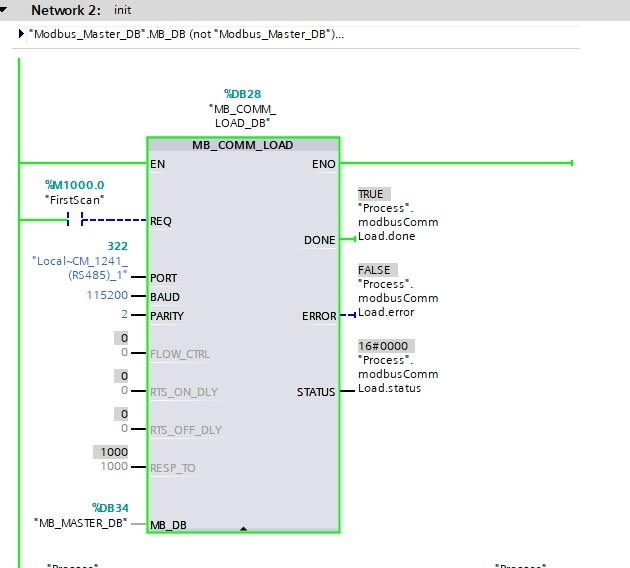The height and width of the screenshot is (568, 630).
Task: Select the modbusCommLoad.error operand
Action: [x=398, y=298]
